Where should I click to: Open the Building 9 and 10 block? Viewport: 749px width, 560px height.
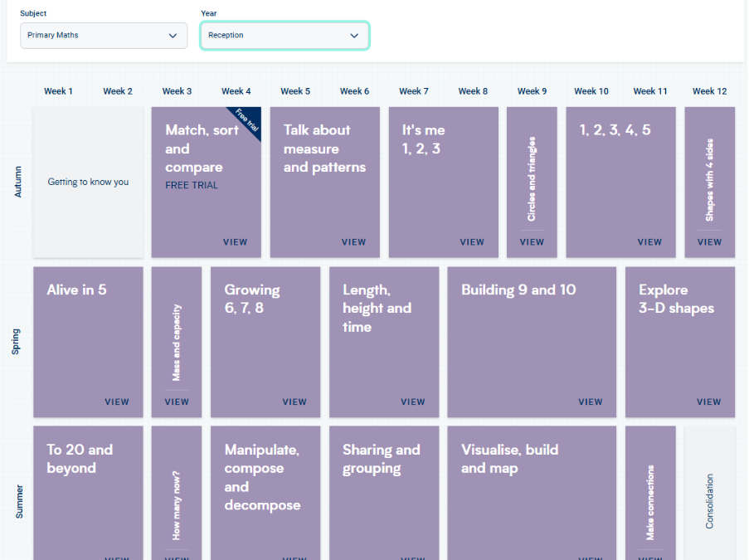coord(532,342)
